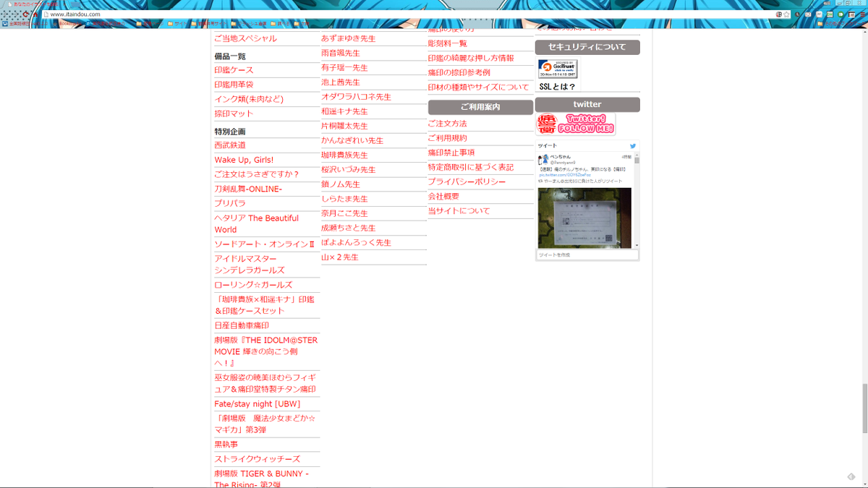Open the 雨音颯先生 link

coord(341,53)
